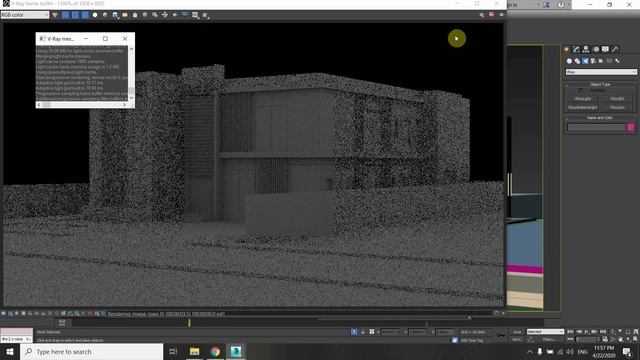Click the VRayLight button
This screenshot has width=640, height=360.
click(583, 99)
